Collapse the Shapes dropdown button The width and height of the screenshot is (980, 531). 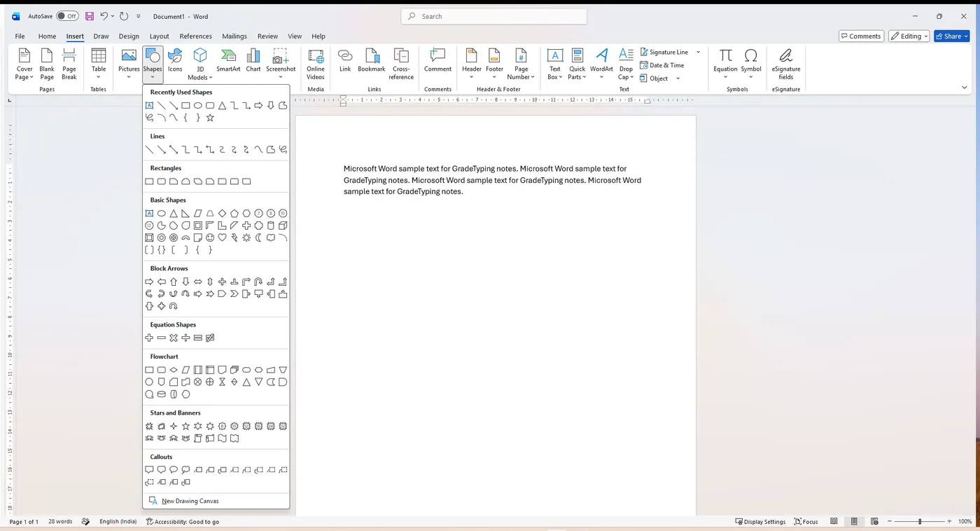(x=153, y=64)
